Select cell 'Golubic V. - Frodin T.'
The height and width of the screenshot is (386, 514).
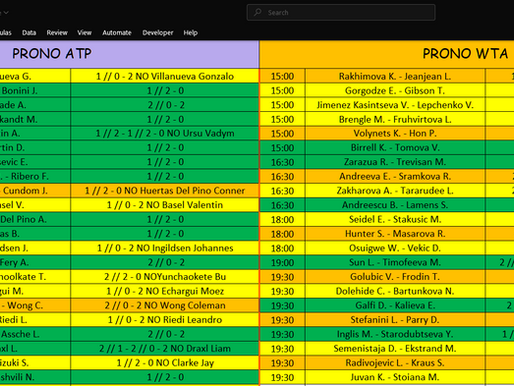[x=395, y=277]
